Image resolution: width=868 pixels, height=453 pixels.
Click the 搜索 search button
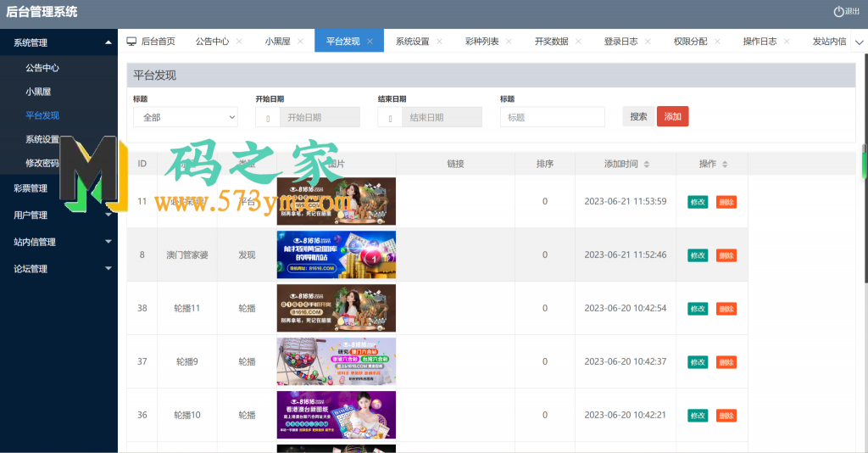pyautogui.click(x=638, y=116)
